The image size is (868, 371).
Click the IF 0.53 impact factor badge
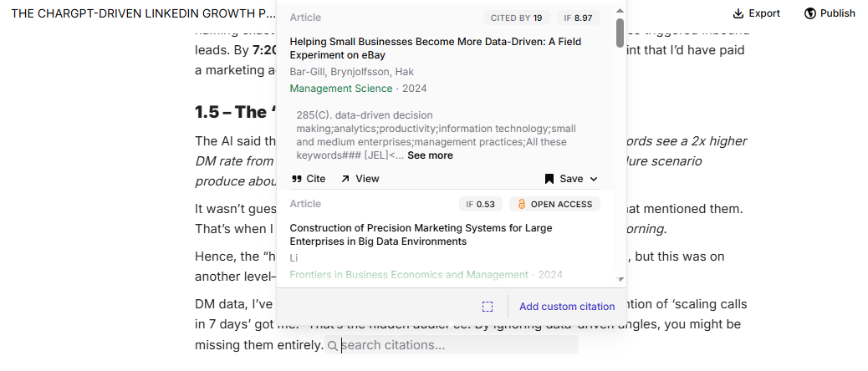[480, 205]
